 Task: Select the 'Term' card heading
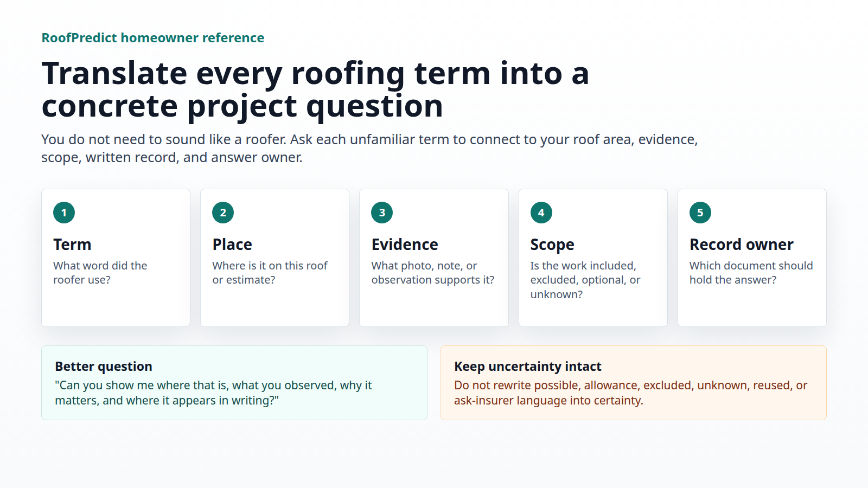coord(72,245)
